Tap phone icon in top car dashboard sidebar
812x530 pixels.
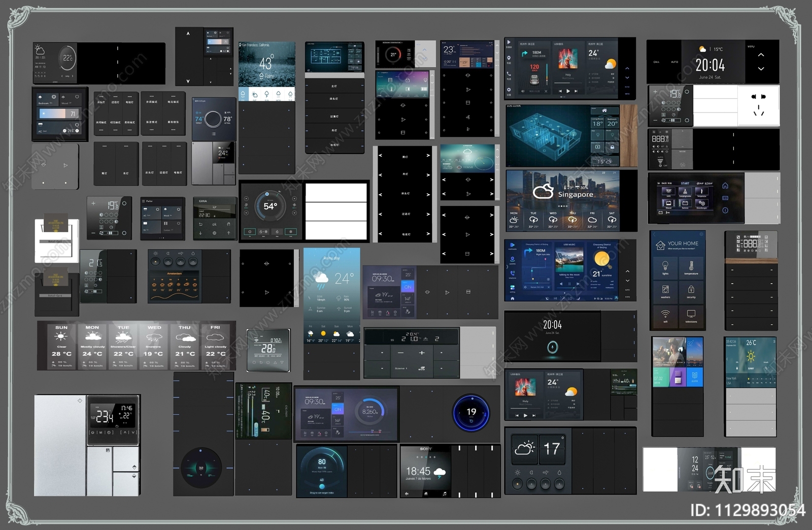pos(509,74)
